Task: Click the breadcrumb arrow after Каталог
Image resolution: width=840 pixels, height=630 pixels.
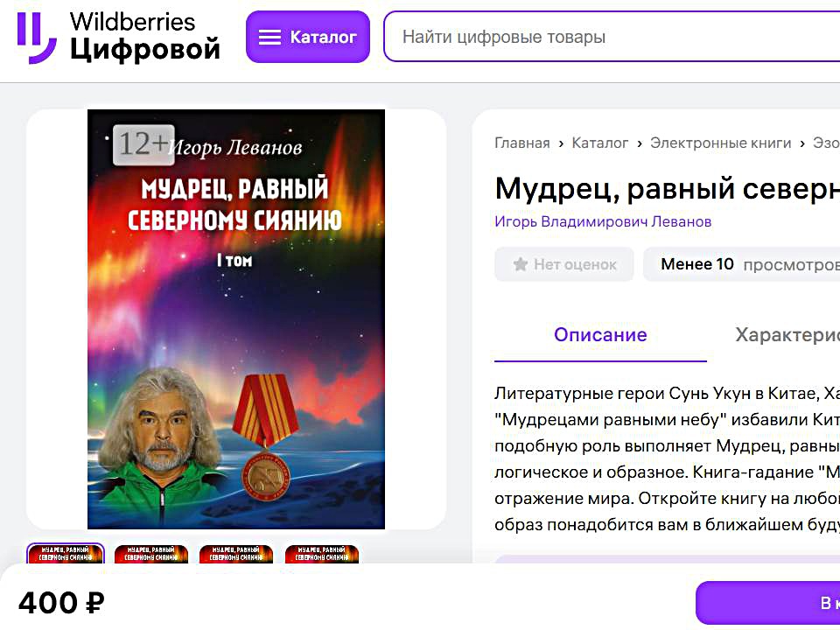Action: (x=640, y=143)
